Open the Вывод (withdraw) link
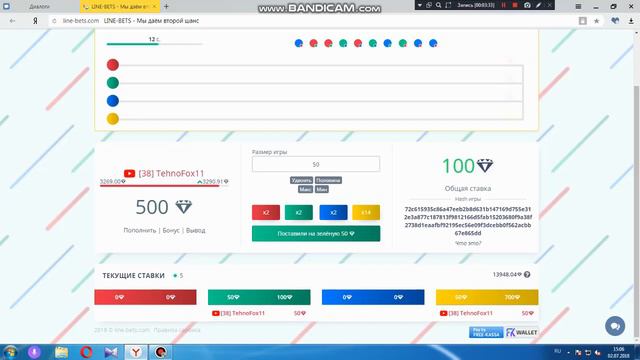640x360 pixels. [x=196, y=230]
